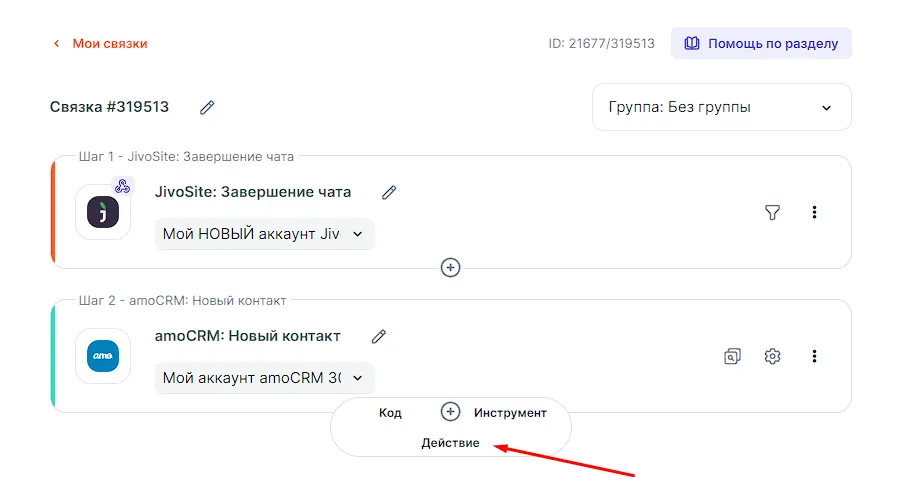Open Мой НОВЫЙ аккаунт Jivo account dropdown
Screen dimensions: 901x494
click(264, 234)
